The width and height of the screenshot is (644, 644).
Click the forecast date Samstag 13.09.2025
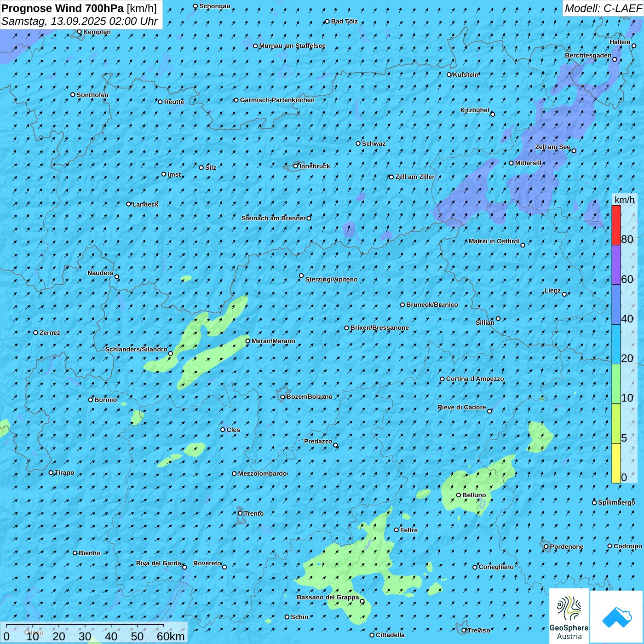80,21
